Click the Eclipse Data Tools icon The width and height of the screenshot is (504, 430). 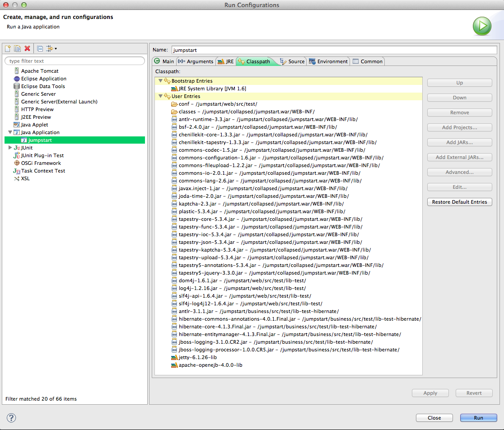click(x=17, y=86)
